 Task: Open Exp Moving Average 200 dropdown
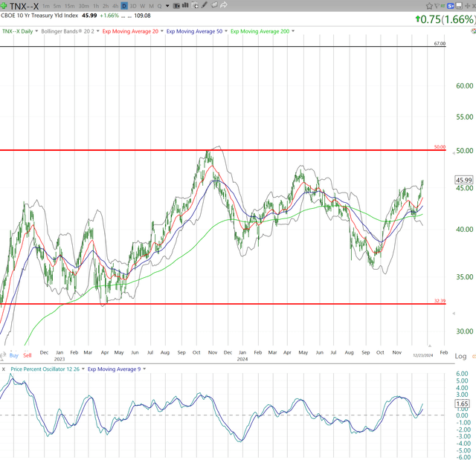tap(293, 31)
